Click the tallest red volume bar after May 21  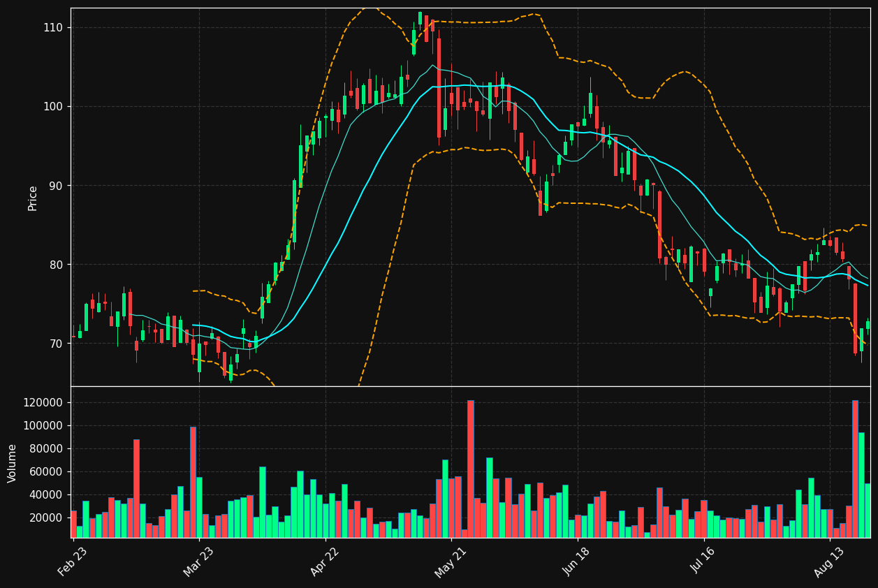(471, 469)
